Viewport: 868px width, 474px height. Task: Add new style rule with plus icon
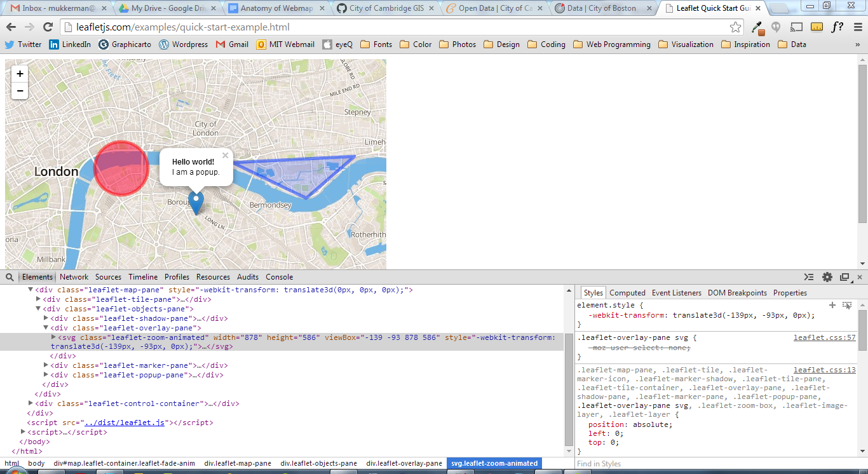832,305
